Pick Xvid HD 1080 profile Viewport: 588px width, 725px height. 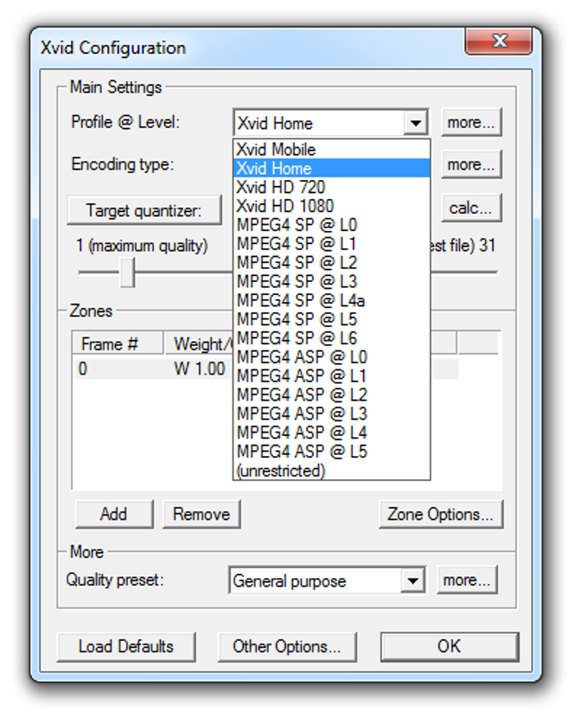coord(331,206)
